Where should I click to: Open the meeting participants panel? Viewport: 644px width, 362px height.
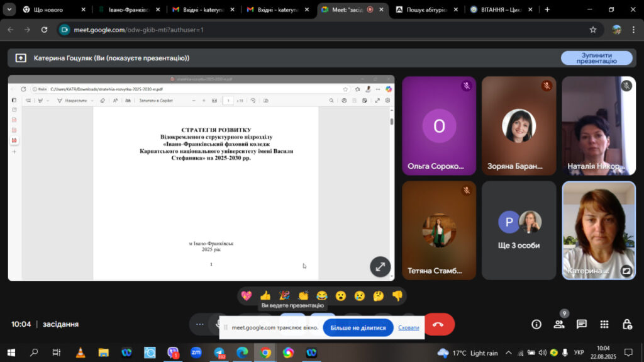[558, 324]
